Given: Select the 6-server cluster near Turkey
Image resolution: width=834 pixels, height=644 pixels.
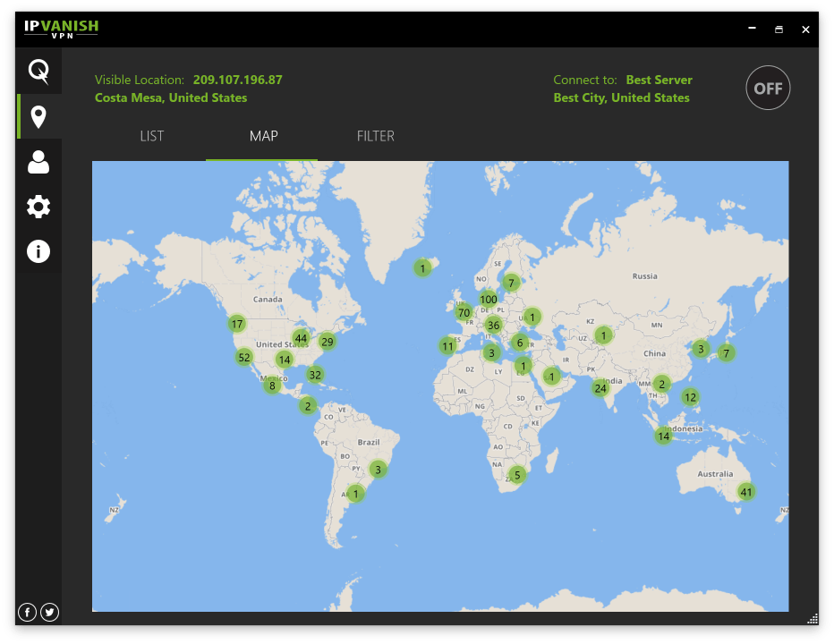Looking at the screenshot, I should pyautogui.click(x=520, y=343).
